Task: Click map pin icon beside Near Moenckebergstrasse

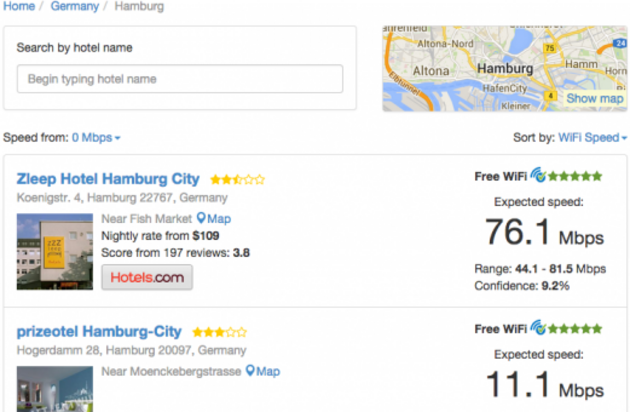Action: (x=251, y=371)
